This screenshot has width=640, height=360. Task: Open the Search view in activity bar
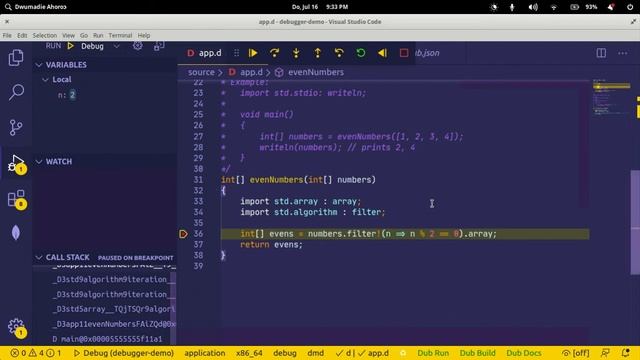[16, 92]
